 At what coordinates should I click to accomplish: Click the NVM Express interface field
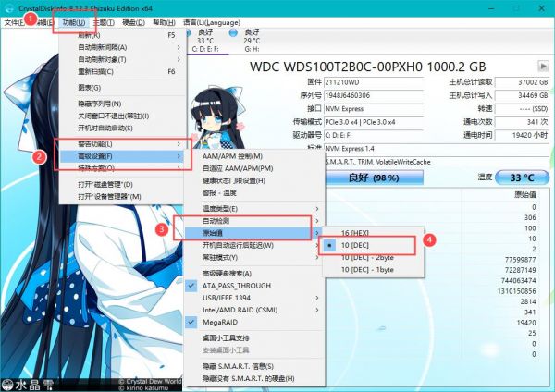[x=374, y=108]
